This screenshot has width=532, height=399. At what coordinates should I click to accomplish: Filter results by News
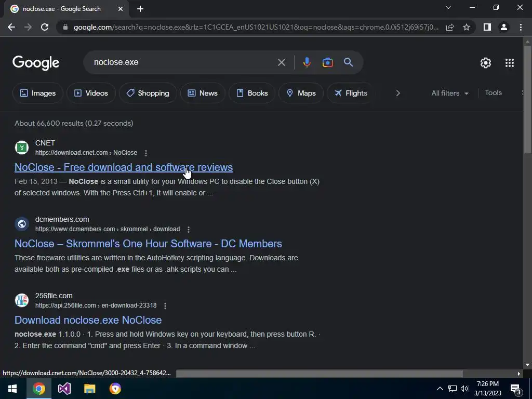pyautogui.click(x=203, y=93)
